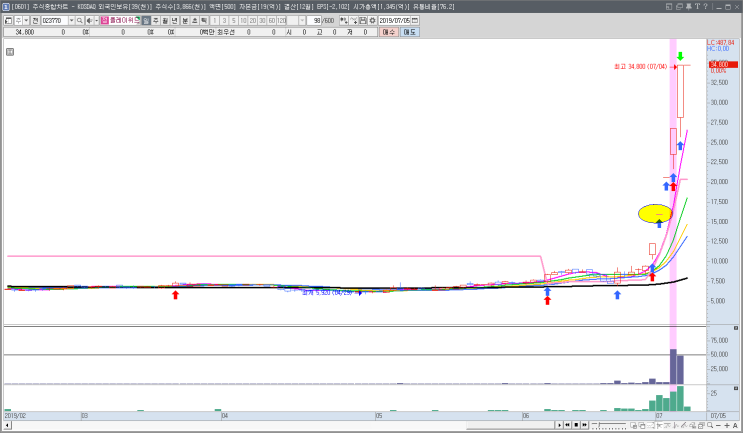The image size is (743, 433).
Task: Select the 틱 (tick) period toggle
Action: pyautogui.click(x=204, y=20)
